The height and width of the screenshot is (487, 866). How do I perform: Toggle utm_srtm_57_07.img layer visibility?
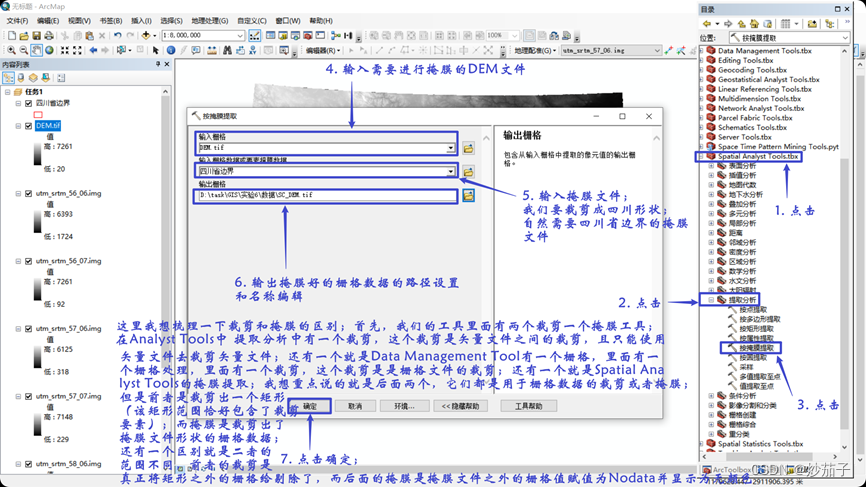pos(29,396)
